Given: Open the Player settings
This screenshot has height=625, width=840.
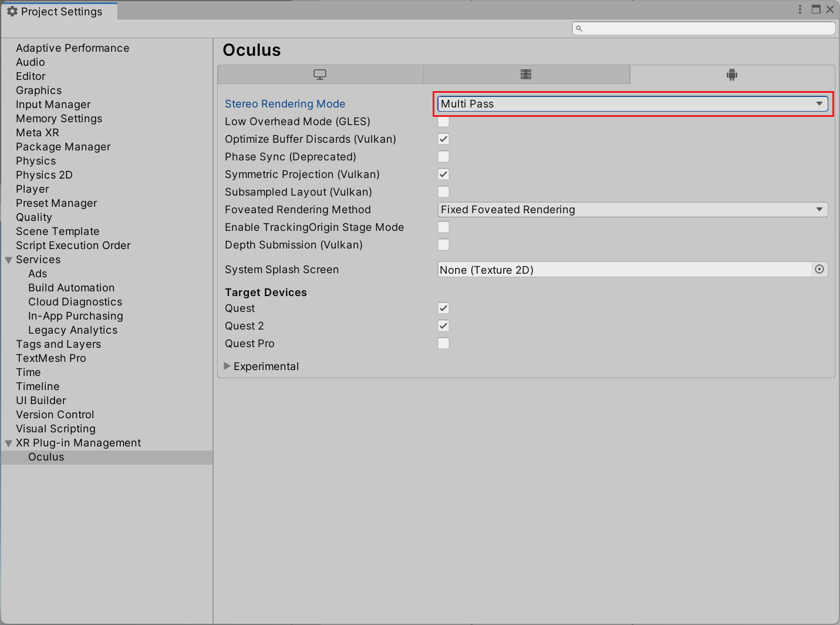Looking at the screenshot, I should 32,189.
